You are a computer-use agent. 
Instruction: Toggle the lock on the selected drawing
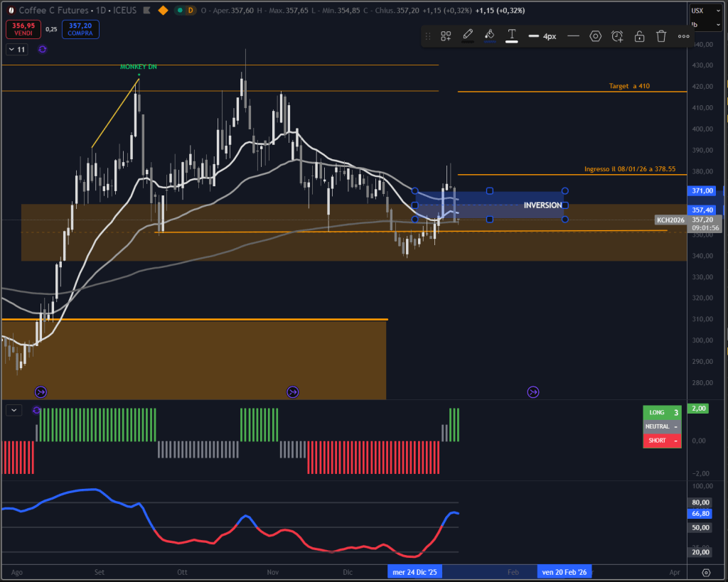tap(639, 36)
